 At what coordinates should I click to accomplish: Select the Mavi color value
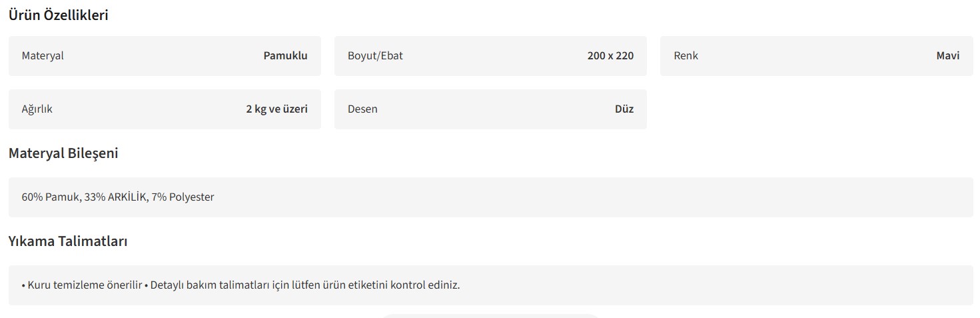tap(947, 56)
